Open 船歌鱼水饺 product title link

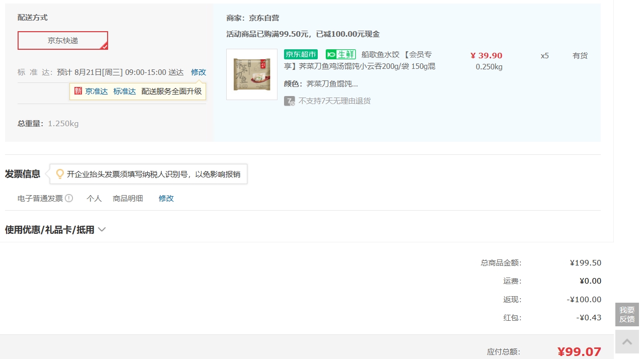[x=359, y=60]
